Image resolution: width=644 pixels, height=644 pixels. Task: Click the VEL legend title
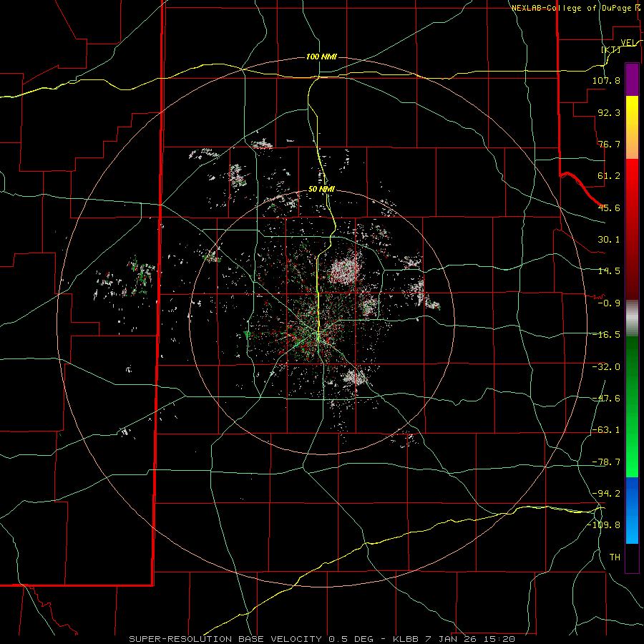point(628,43)
